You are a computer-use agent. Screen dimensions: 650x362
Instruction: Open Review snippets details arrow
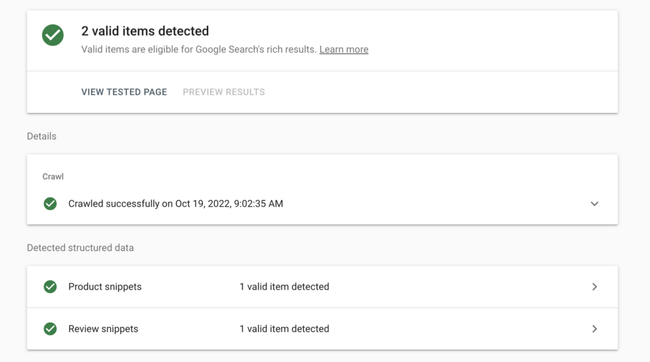point(594,329)
